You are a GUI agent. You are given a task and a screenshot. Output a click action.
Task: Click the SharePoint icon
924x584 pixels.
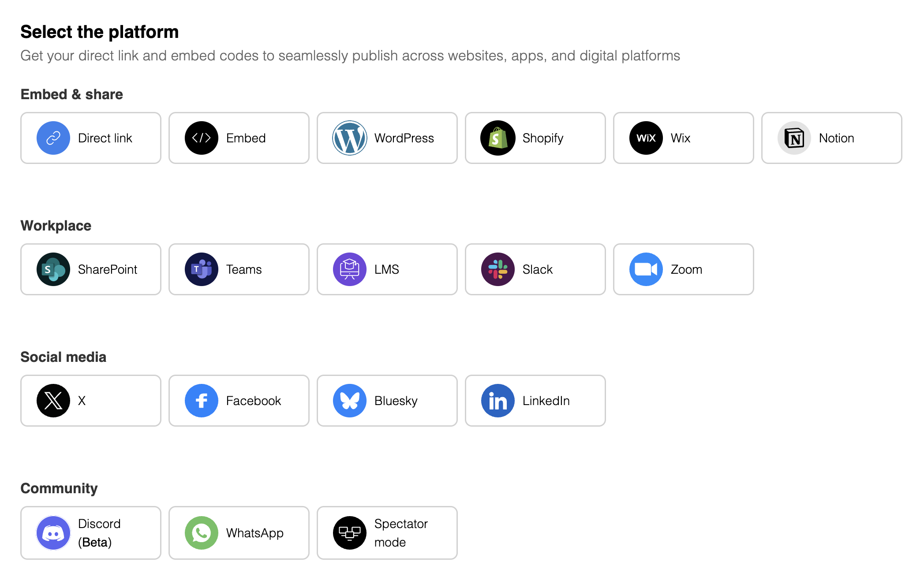pyautogui.click(x=53, y=269)
